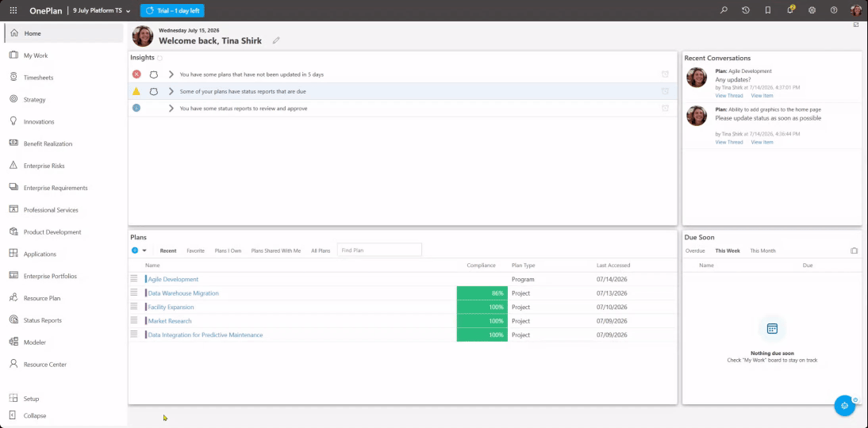Open row menu for Market Research
The height and width of the screenshot is (428, 868).
pos(134,320)
